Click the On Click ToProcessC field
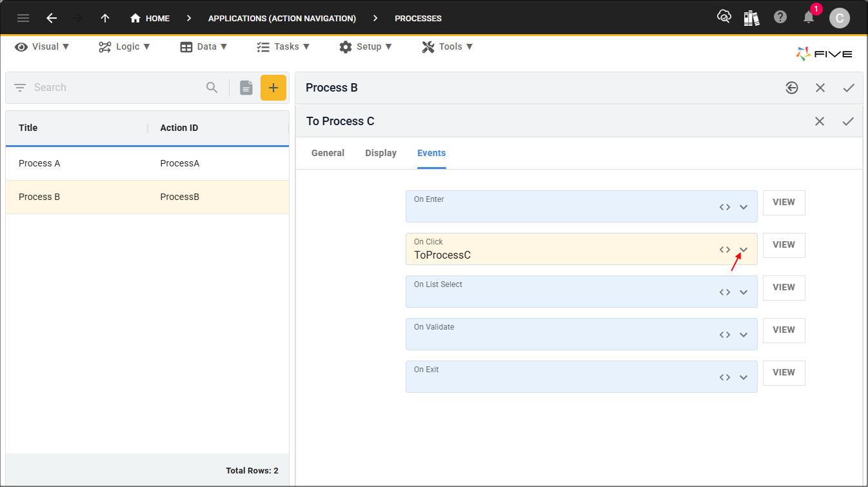The image size is (868, 487). coord(581,249)
